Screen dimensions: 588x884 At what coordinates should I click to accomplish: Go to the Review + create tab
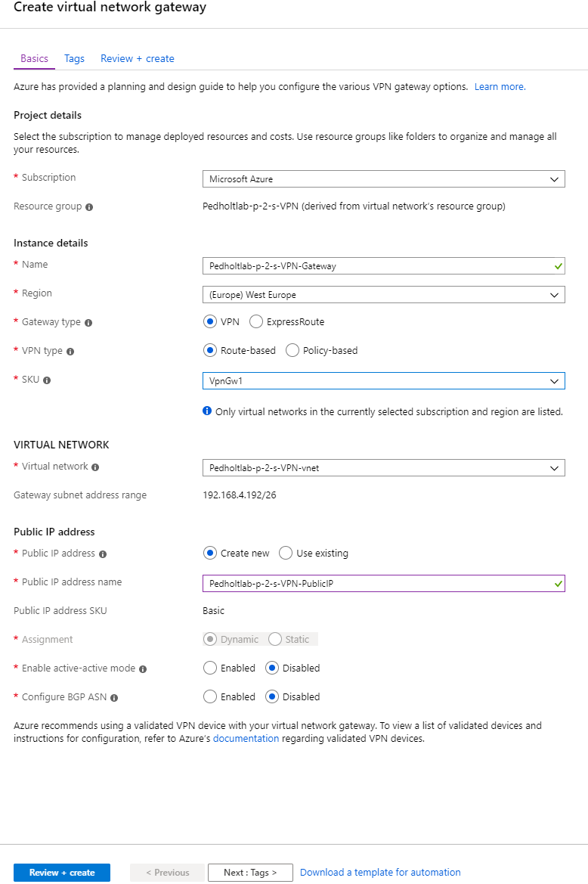click(138, 59)
